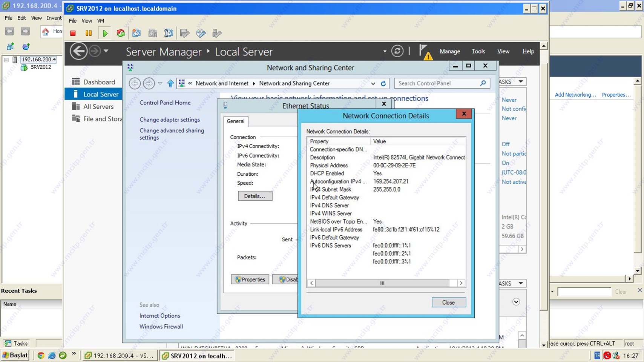Reset the VM using the red-green restart icon
The height and width of the screenshot is (362, 644).
(x=121, y=33)
